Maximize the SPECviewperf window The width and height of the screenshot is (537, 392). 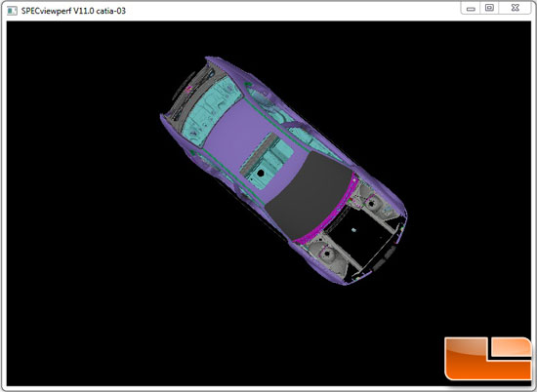tap(489, 8)
